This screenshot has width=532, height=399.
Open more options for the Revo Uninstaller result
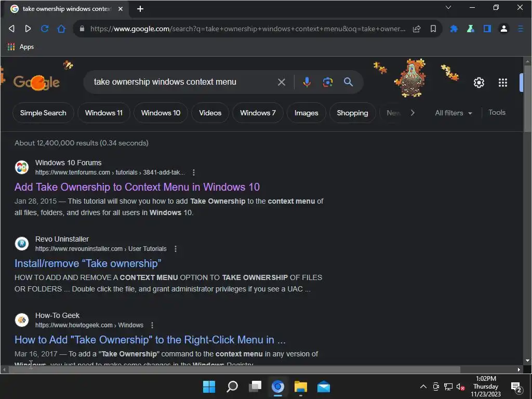[x=176, y=249]
